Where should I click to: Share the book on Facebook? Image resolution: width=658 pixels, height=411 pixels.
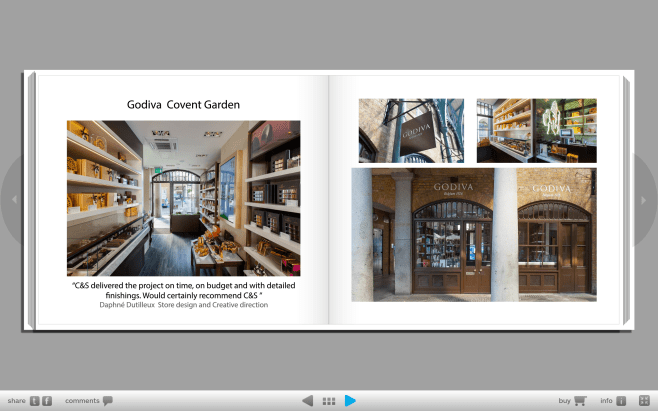pyautogui.click(x=47, y=401)
